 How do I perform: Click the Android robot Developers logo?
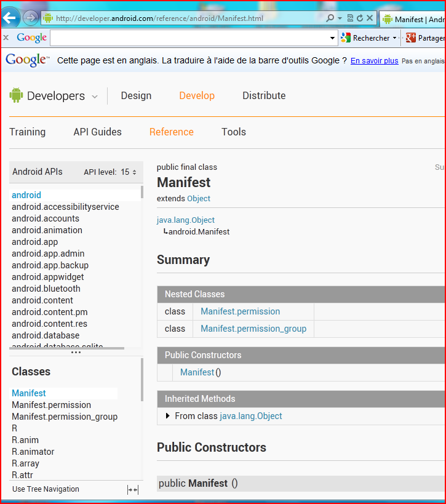point(16,95)
